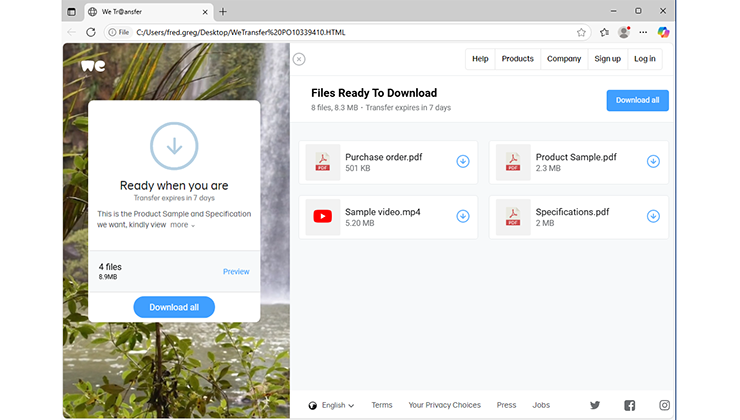The image size is (740, 420).
Task: Open the Help menu item
Action: (480, 59)
